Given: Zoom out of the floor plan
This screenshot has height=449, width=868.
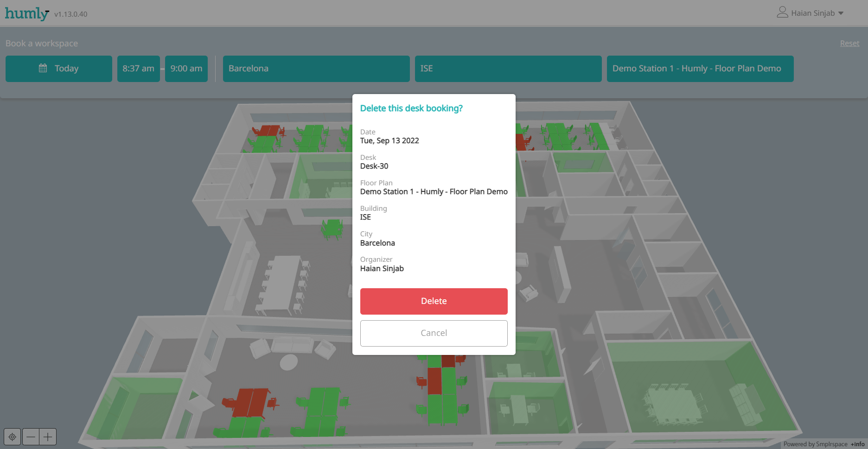Looking at the screenshot, I should (31, 436).
